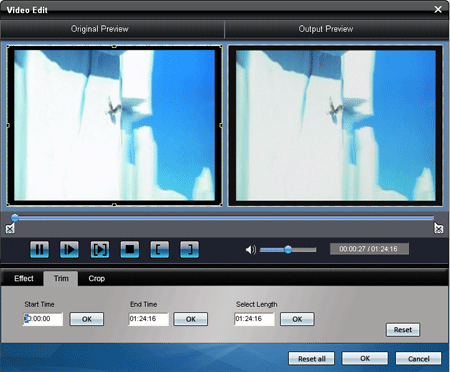Click the top crop handle on Original Preview
The width and height of the screenshot is (450, 372).
pyautogui.click(x=114, y=46)
